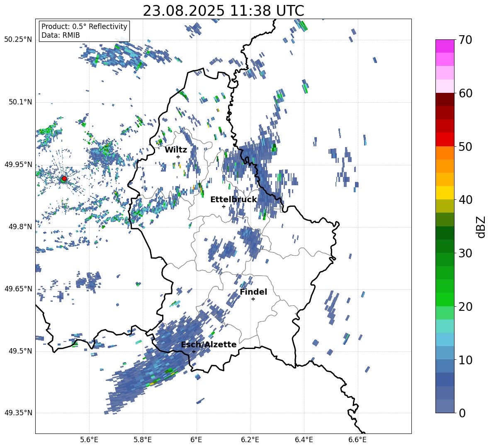Click the Esch/Alzette city label
This screenshot has width=491, height=448.
209,344
